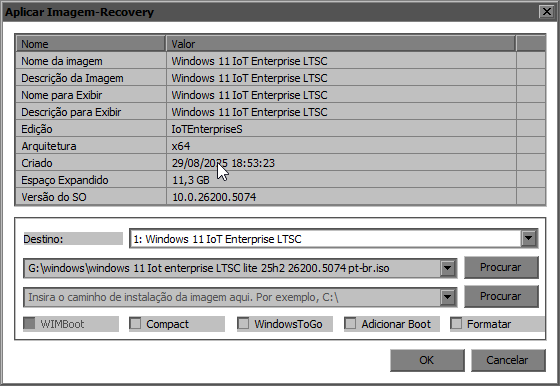Click the 'Destino:' label

[x=43, y=239]
